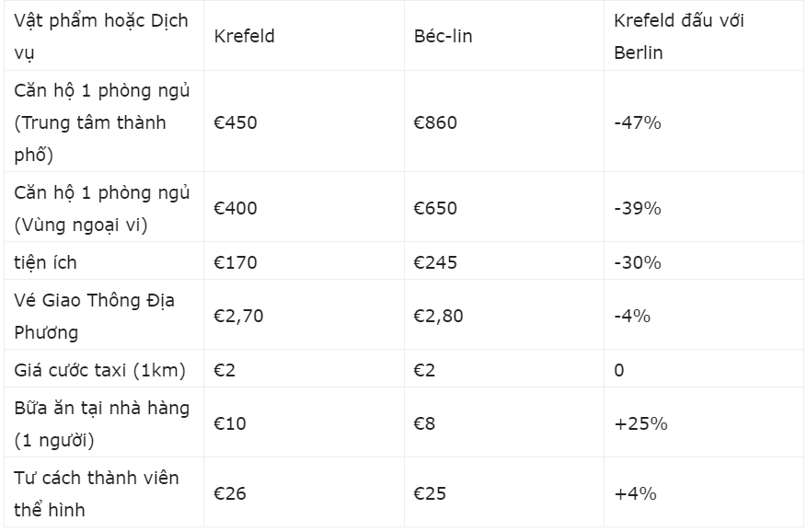
Task: Click the -30% utilities difference
Action: (637, 262)
